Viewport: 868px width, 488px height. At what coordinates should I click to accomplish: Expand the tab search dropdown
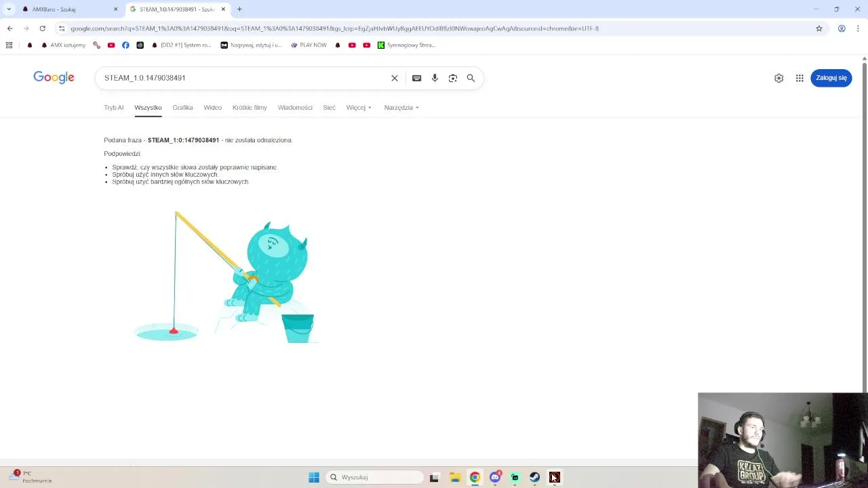9,9
